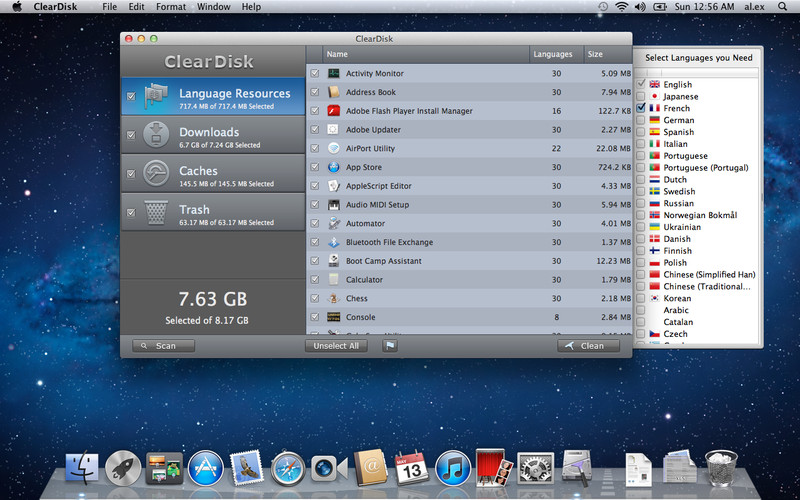
Task: Sort list by Size column header
Action: coord(595,54)
